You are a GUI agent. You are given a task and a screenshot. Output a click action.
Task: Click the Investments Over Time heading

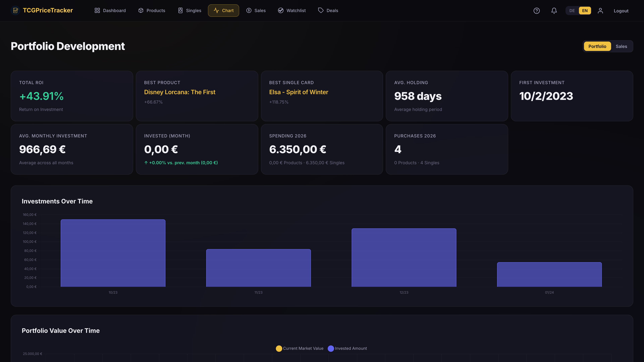[x=57, y=201]
